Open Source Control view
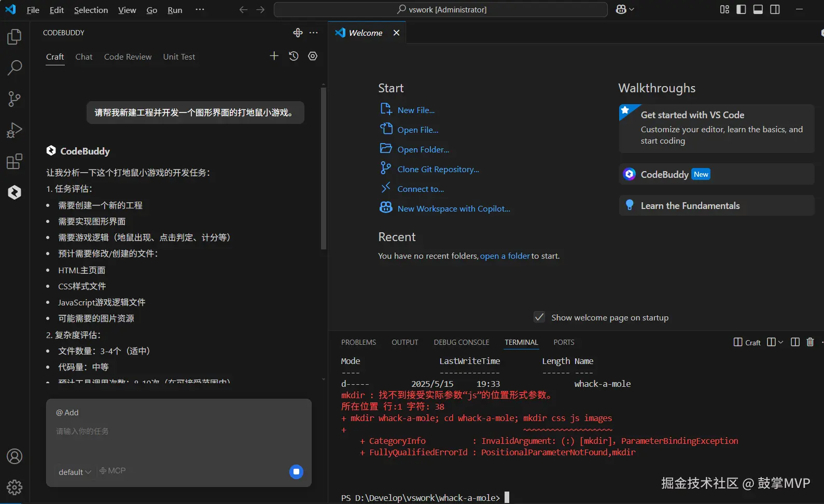Viewport: 824px width, 504px height. (x=15, y=99)
